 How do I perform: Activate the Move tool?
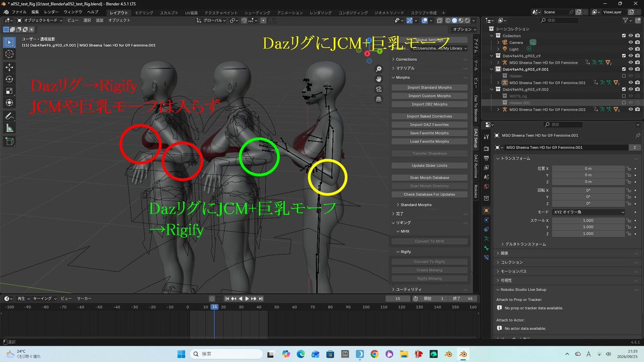click(10, 68)
